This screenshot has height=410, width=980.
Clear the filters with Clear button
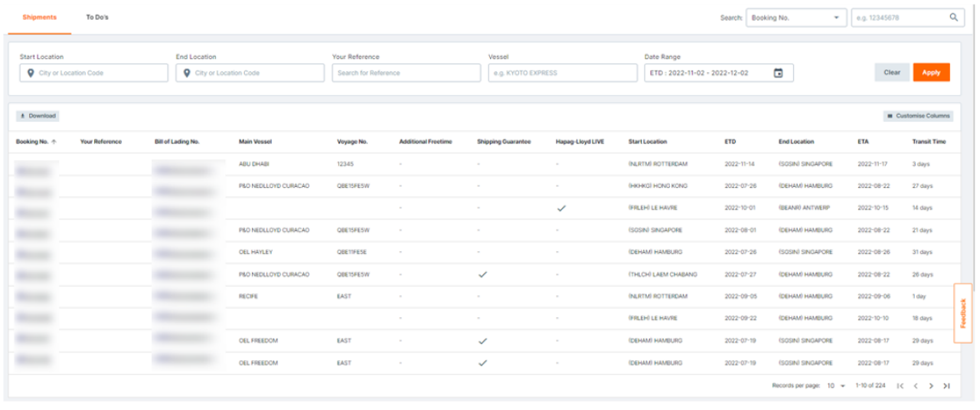(891, 73)
